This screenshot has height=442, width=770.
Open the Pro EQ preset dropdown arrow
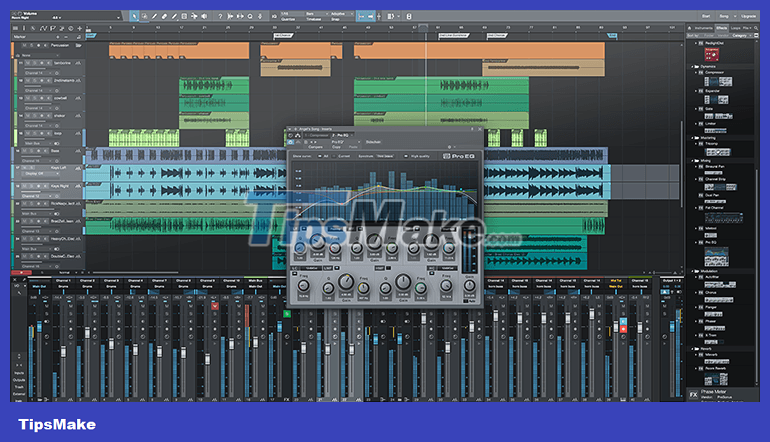[359, 142]
